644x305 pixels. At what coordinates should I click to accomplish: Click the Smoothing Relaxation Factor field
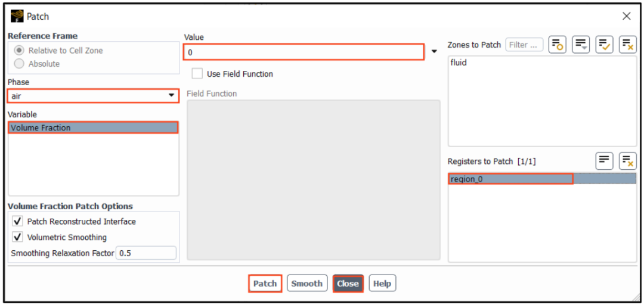146,253
